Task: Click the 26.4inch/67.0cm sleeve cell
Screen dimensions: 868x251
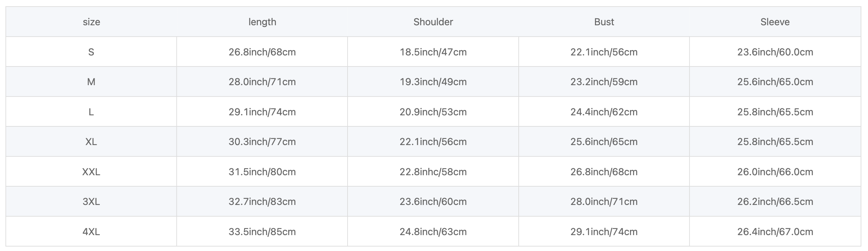Action: (x=775, y=231)
